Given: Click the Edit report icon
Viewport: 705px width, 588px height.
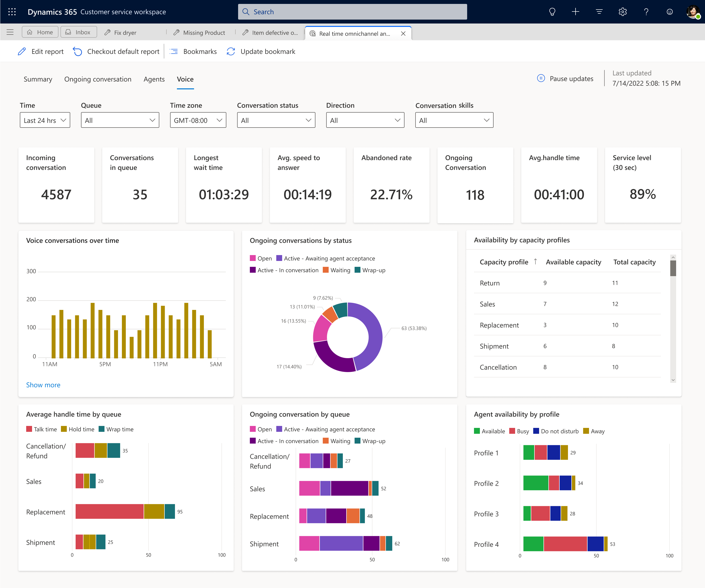Looking at the screenshot, I should pyautogui.click(x=23, y=52).
